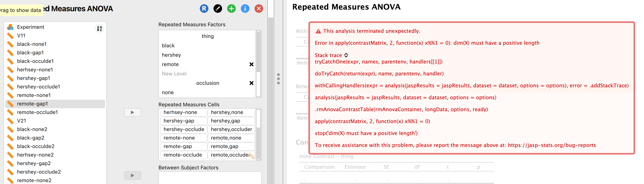Click the ruler icon next to V11
Screen dimensions: 644x184
click(10, 35)
